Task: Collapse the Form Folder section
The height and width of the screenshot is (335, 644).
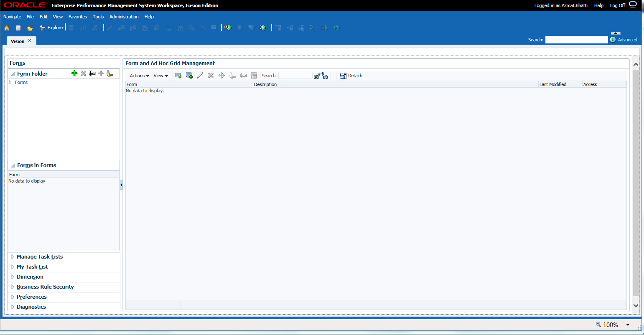Action: click(x=13, y=74)
